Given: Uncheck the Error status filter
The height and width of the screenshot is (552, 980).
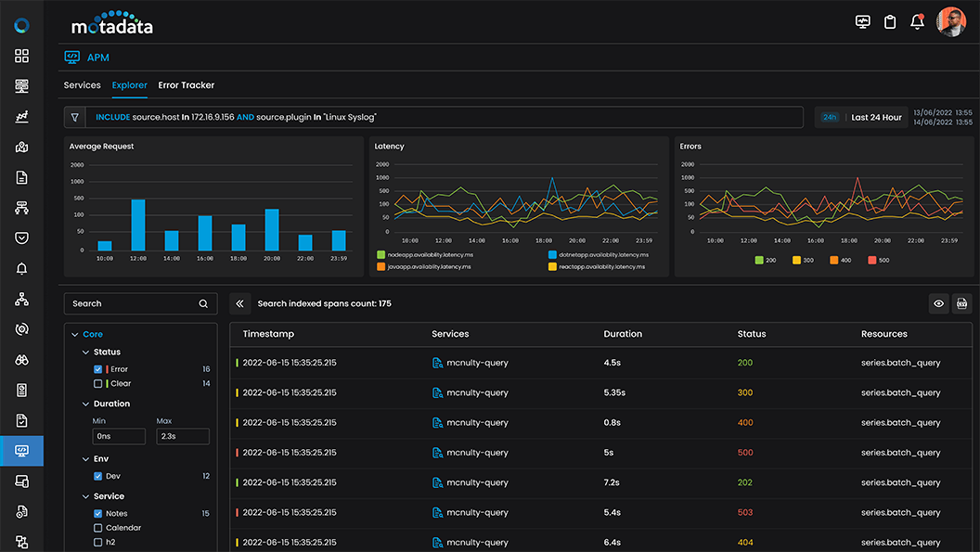Looking at the screenshot, I should coord(97,368).
